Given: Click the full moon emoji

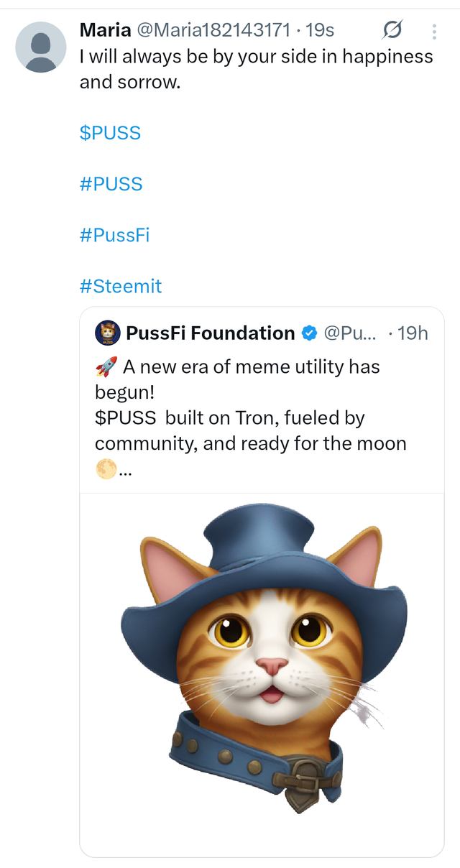Looking at the screenshot, I should [106, 470].
